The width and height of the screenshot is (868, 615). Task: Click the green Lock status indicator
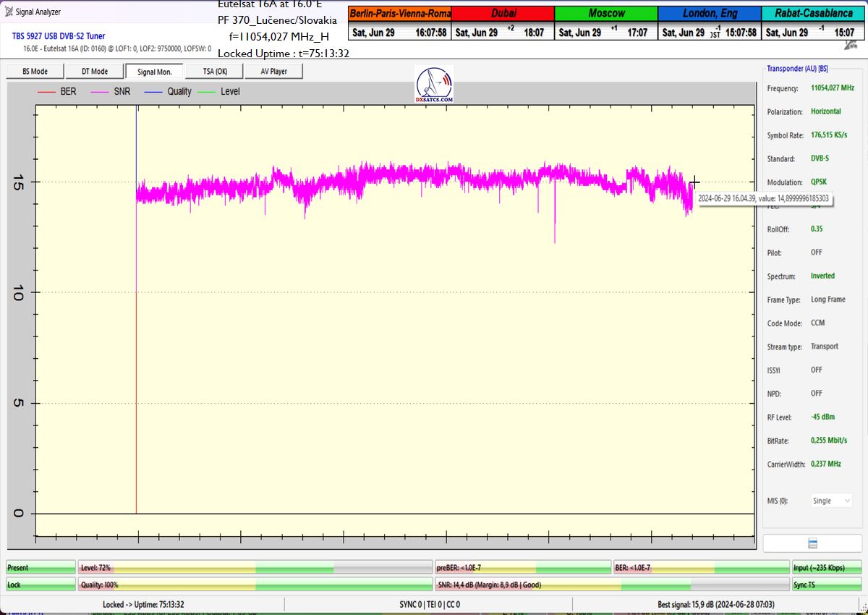click(41, 585)
